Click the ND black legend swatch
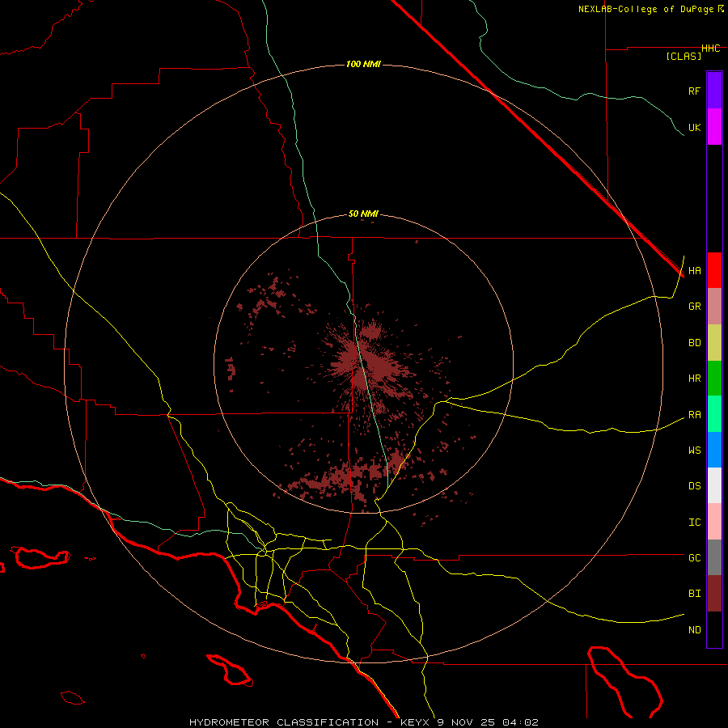The height and width of the screenshot is (728, 728). (714, 629)
